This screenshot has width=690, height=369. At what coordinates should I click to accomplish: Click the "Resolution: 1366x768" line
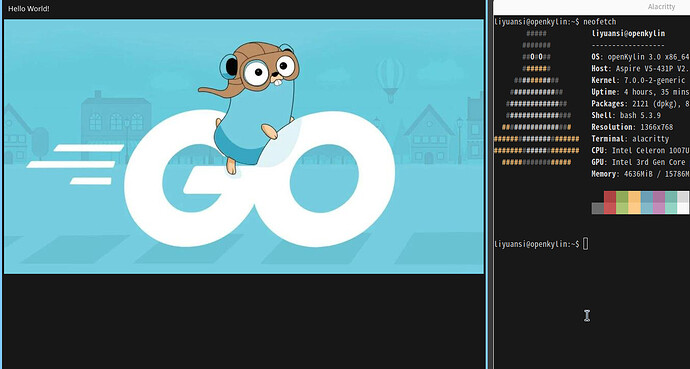632,127
